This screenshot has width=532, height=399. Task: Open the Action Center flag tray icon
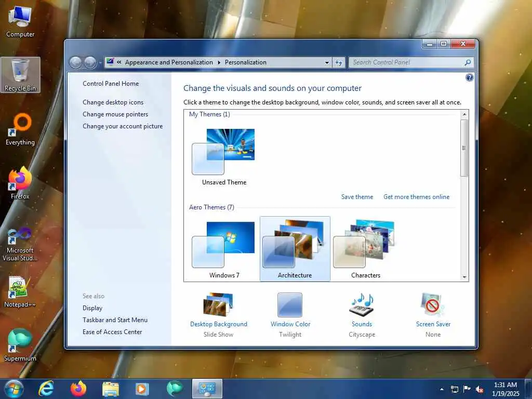[467, 389]
